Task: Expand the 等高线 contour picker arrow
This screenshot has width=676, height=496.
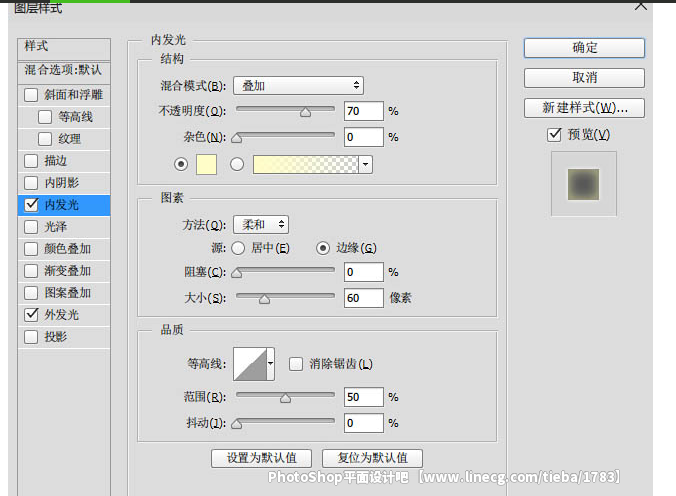Action: coord(270,364)
